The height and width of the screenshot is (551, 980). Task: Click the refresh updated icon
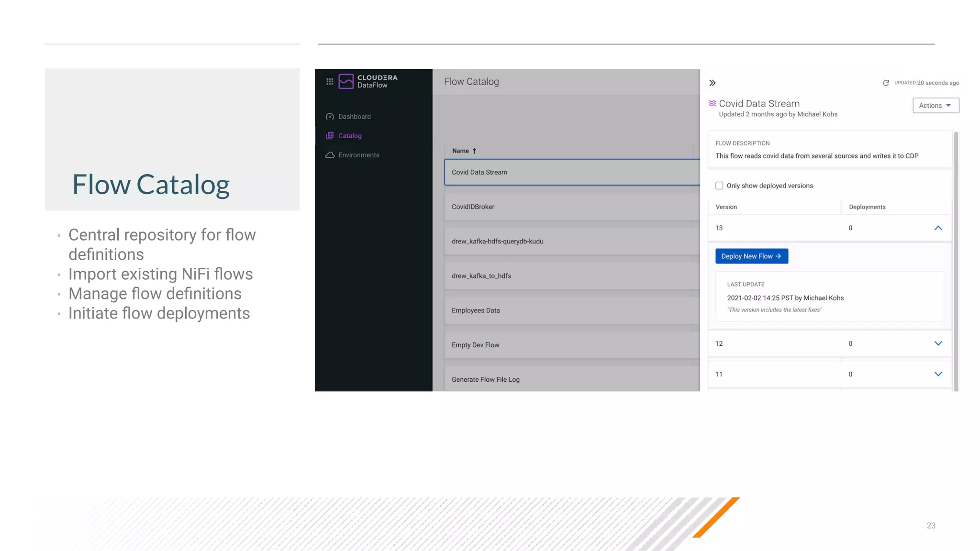click(x=886, y=83)
